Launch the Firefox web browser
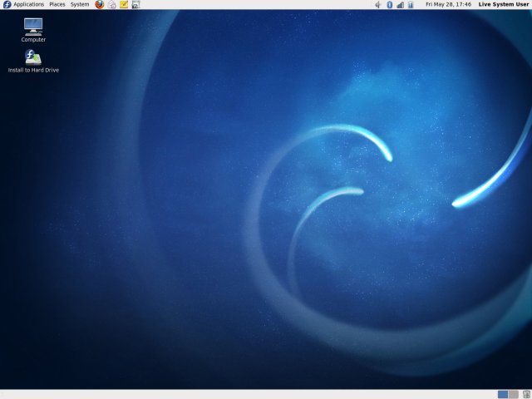532x399 pixels. pos(100,4)
